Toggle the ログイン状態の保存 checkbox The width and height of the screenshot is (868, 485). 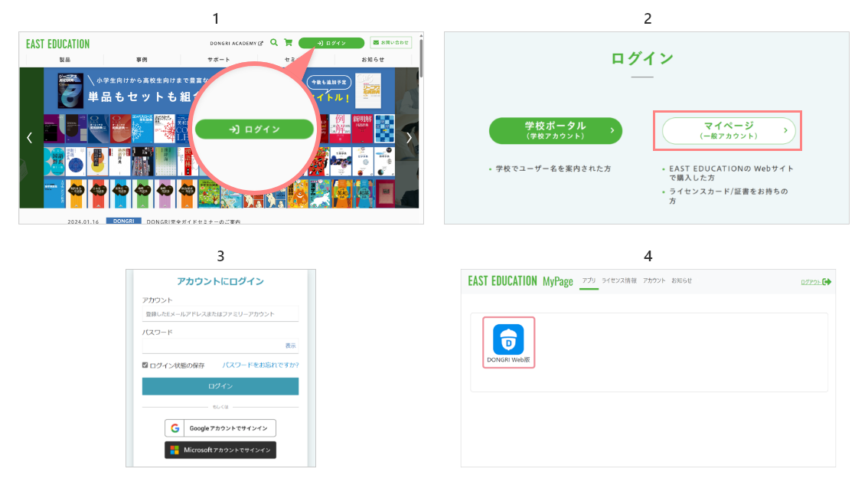145,365
